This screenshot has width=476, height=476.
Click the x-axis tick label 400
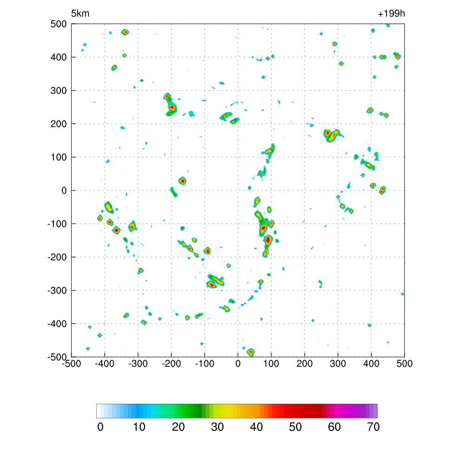tap(371, 364)
